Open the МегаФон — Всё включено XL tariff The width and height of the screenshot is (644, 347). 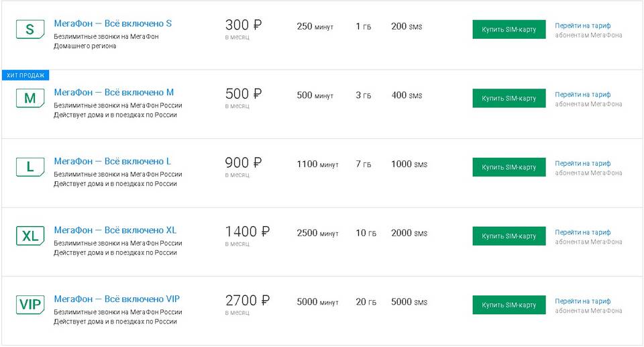[115, 230]
